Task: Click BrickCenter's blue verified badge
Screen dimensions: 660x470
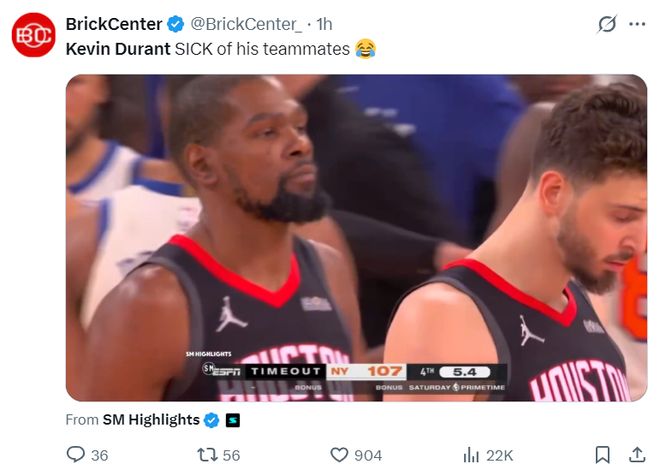Action: 175,23
